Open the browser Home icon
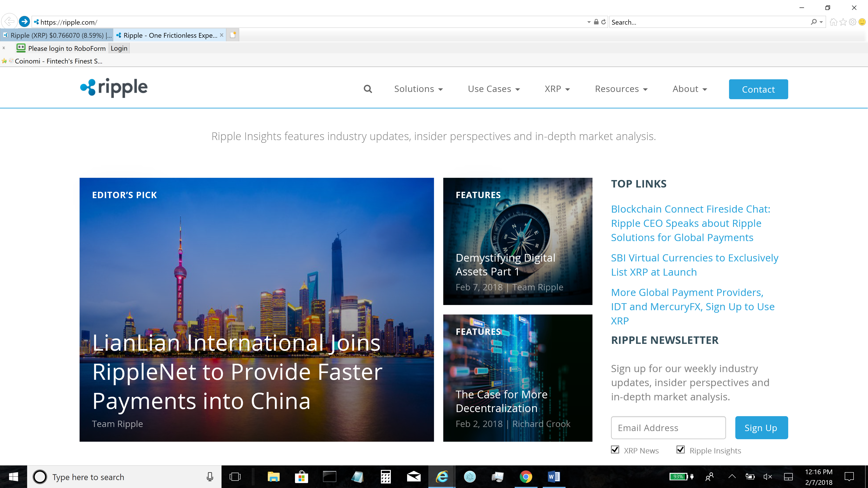868x488 pixels. pyautogui.click(x=834, y=22)
